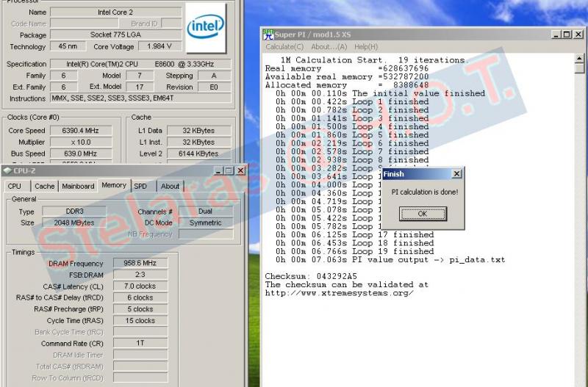The image size is (588, 387).
Task: Open the About...(A) menu in Super PI
Action: [329, 47]
